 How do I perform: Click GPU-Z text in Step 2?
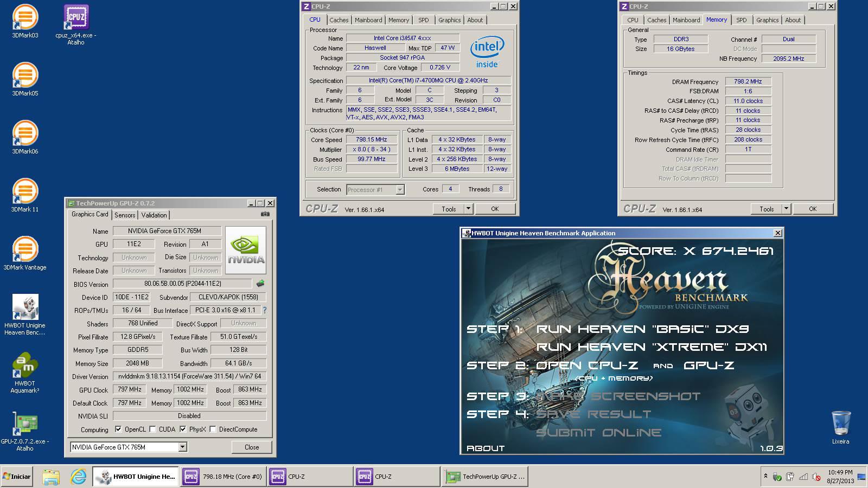(x=709, y=365)
